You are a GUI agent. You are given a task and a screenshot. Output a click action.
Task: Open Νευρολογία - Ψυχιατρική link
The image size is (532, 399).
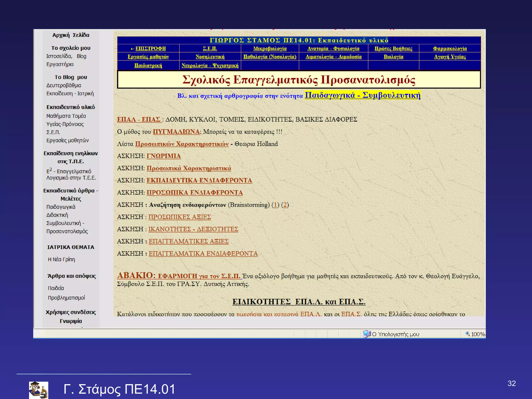pos(210,65)
